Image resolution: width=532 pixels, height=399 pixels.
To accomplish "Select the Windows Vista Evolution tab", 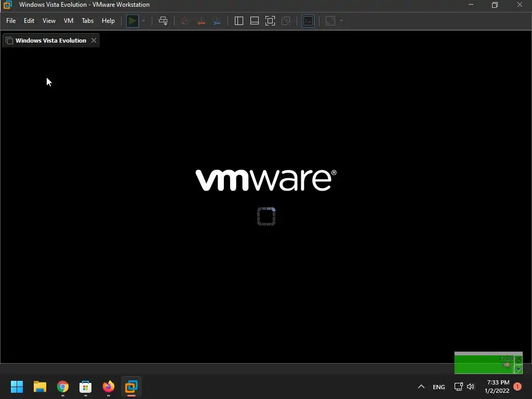I will click(x=51, y=41).
